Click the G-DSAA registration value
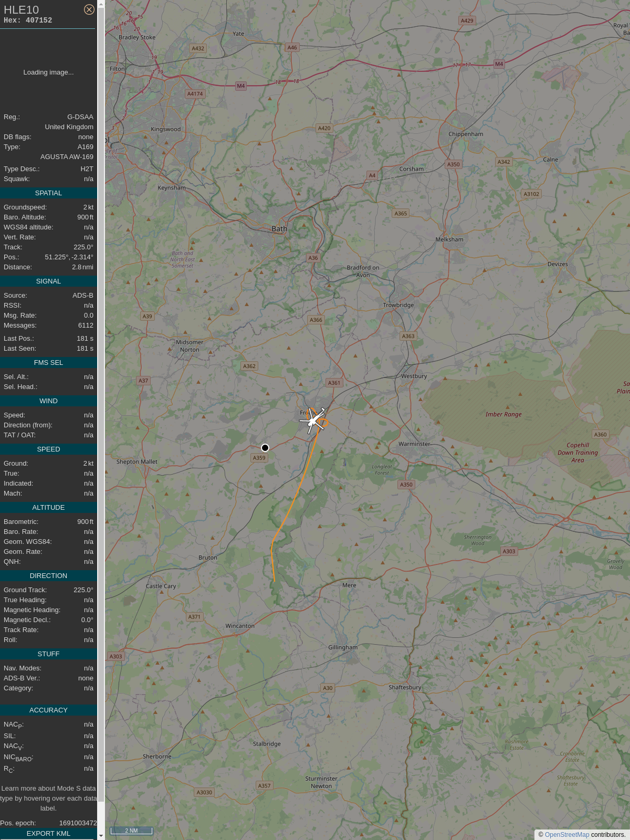 (x=80, y=117)
